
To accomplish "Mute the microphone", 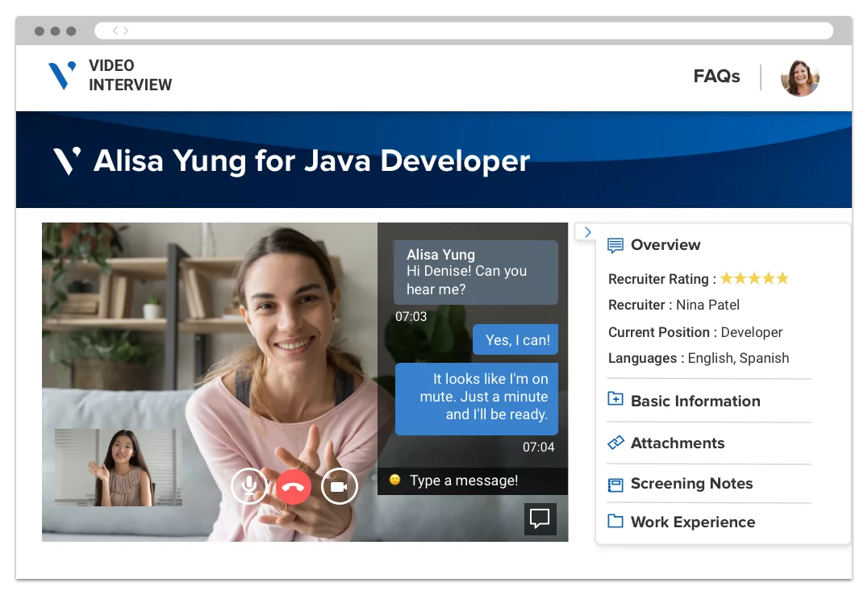I will (x=249, y=485).
